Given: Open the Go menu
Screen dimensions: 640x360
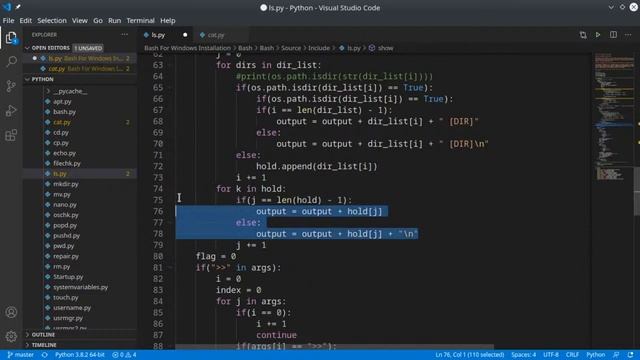Looking at the screenshot, I should coord(98,20).
